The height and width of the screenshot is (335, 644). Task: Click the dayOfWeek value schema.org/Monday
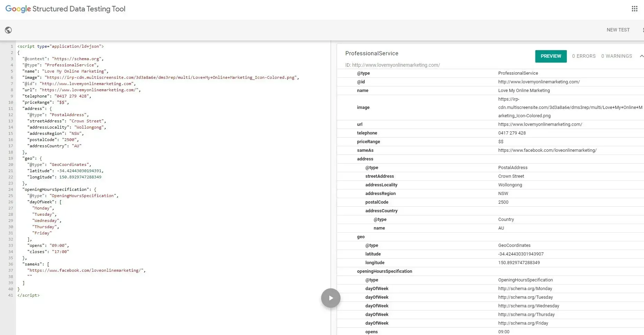525,289
